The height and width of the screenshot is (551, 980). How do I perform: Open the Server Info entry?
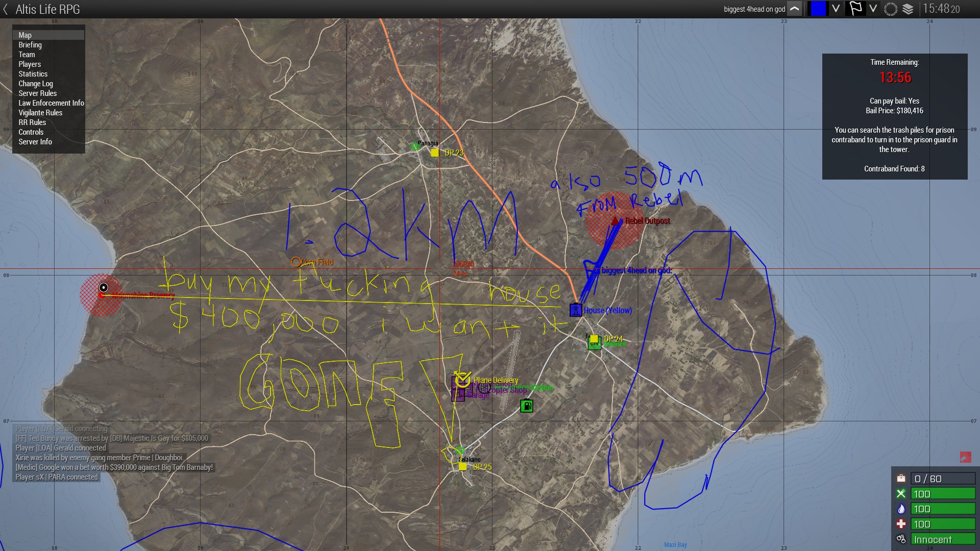35,142
